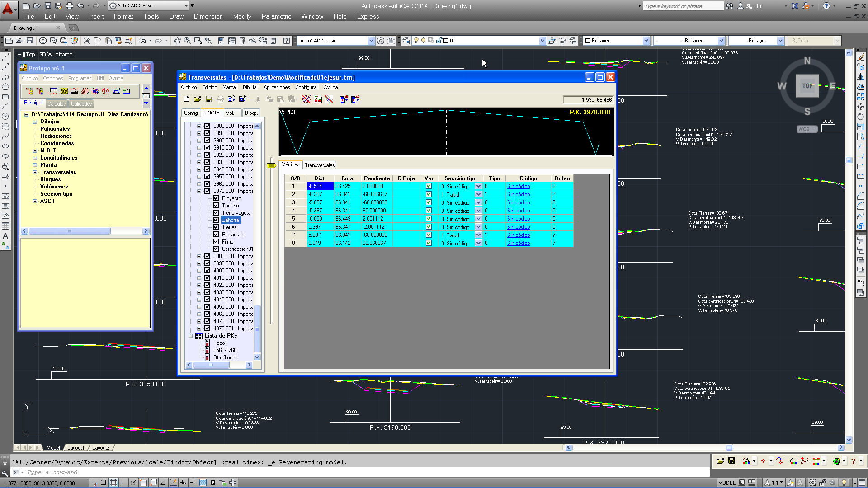The width and height of the screenshot is (868, 488).
Task: Switch to the Transversales tab beside Vértices
Action: pyautogui.click(x=320, y=165)
